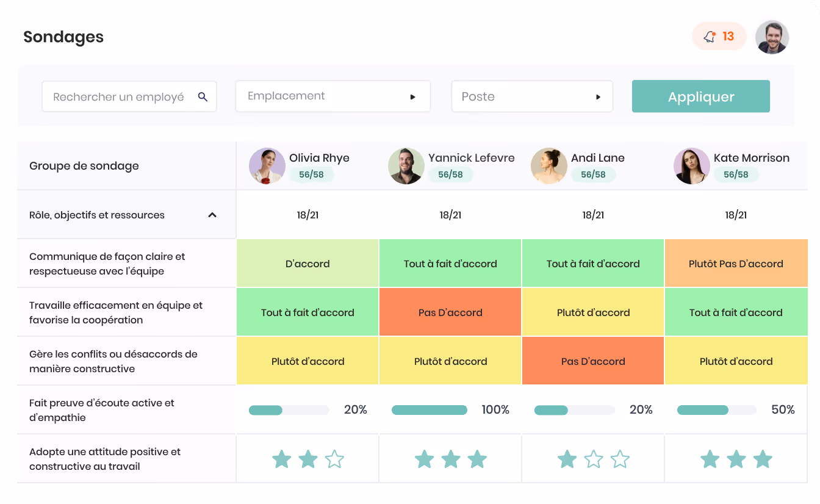Open the user profile avatar at top right
Image resolution: width=820 pixels, height=504 pixels.
(x=772, y=37)
